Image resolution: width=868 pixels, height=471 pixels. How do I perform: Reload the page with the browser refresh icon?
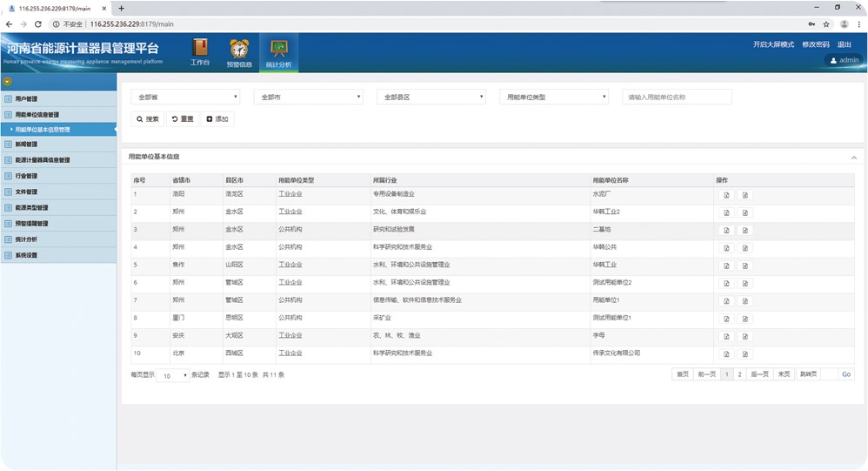pos(37,24)
